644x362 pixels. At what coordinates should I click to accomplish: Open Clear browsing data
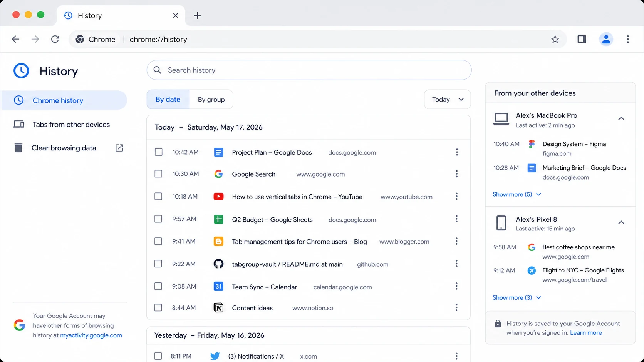(68, 148)
